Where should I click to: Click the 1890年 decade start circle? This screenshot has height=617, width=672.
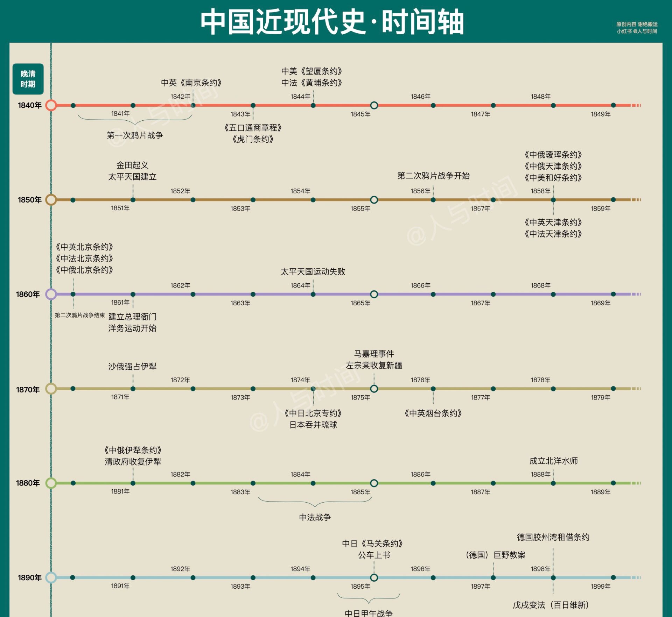coord(51,577)
